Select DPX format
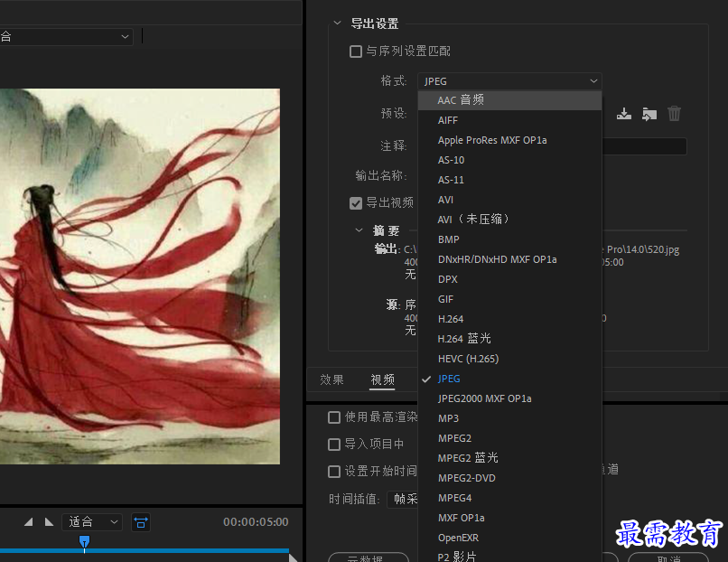 509,279
